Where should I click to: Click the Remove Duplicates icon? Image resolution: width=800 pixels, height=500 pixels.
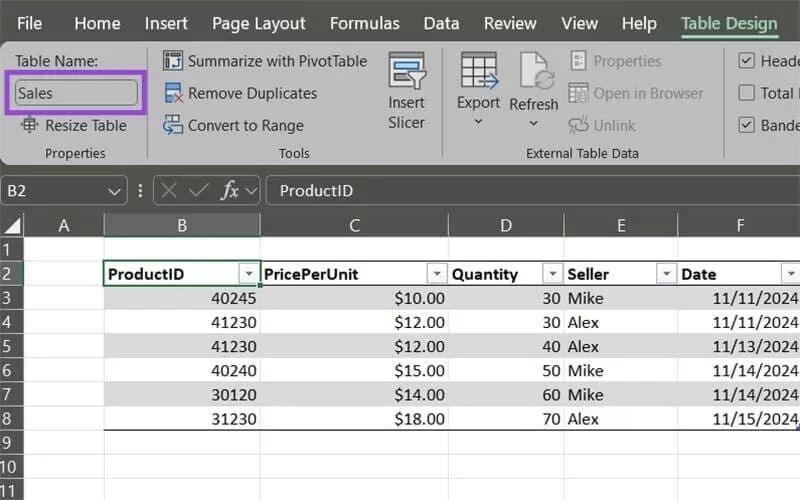coord(173,93)
